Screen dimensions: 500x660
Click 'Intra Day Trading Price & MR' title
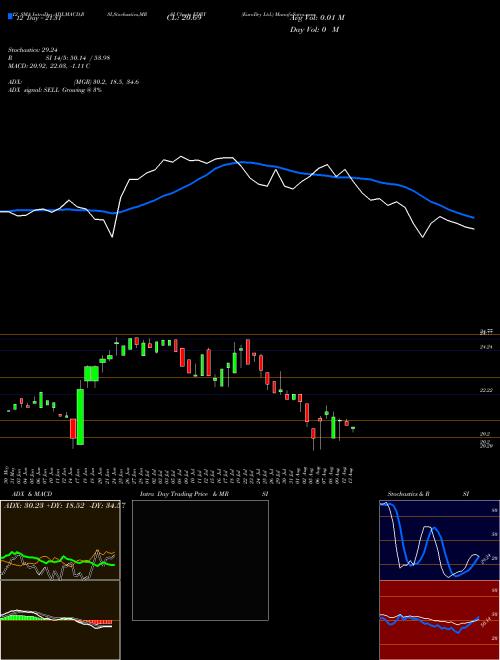[x=184, y=494]
